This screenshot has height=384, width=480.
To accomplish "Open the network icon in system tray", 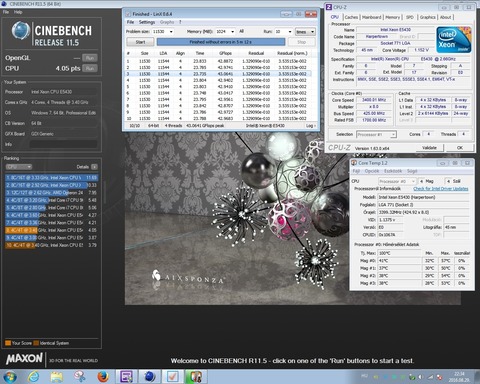I will tap(430, 377).
